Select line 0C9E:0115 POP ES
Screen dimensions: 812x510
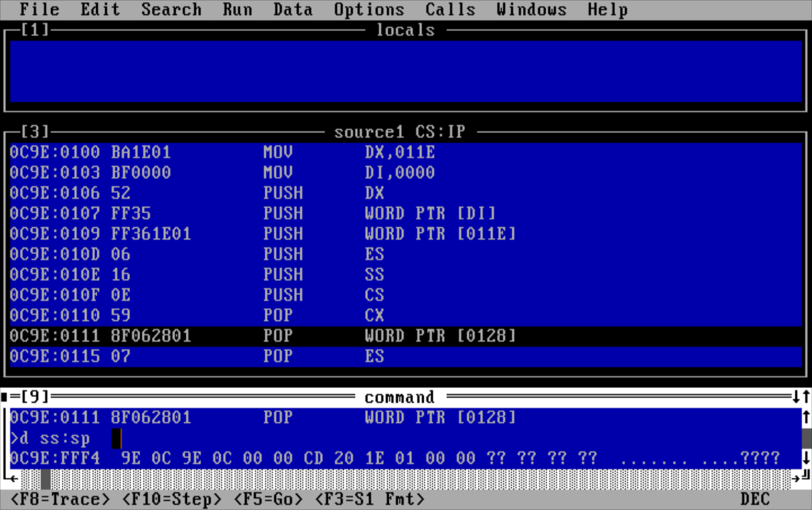point(405,357)
